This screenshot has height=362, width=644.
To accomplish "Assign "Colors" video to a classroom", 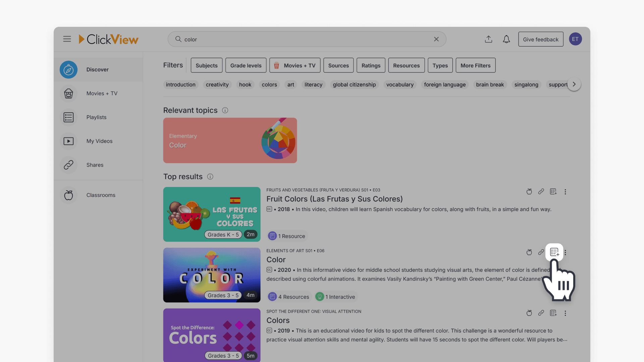I will 529,313.
